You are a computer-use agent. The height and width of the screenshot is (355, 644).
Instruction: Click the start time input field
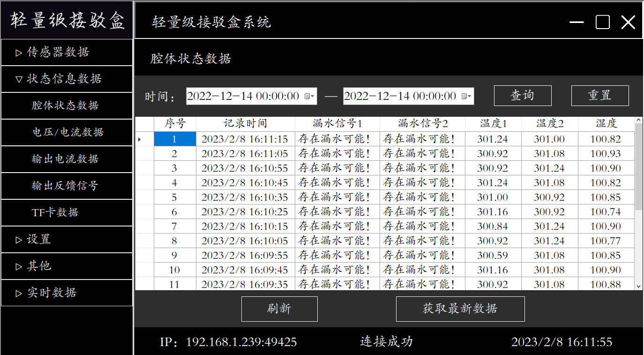pyautogui.click(x=244, y=96)
